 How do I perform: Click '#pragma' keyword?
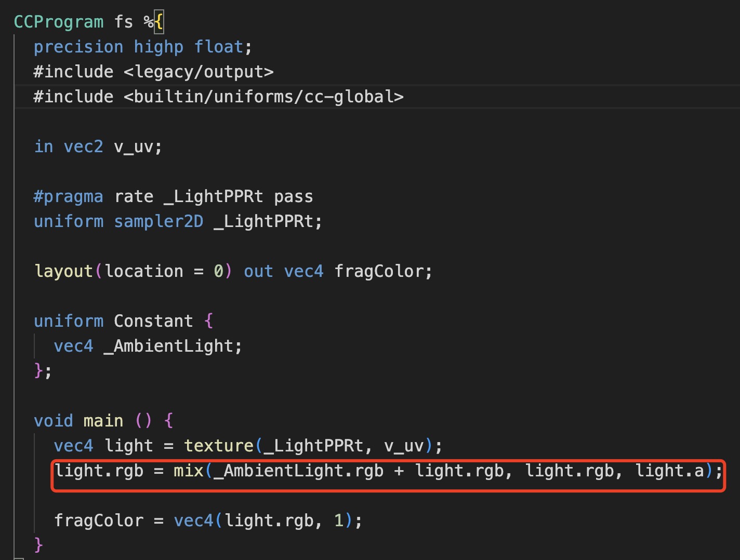point(69,196)
